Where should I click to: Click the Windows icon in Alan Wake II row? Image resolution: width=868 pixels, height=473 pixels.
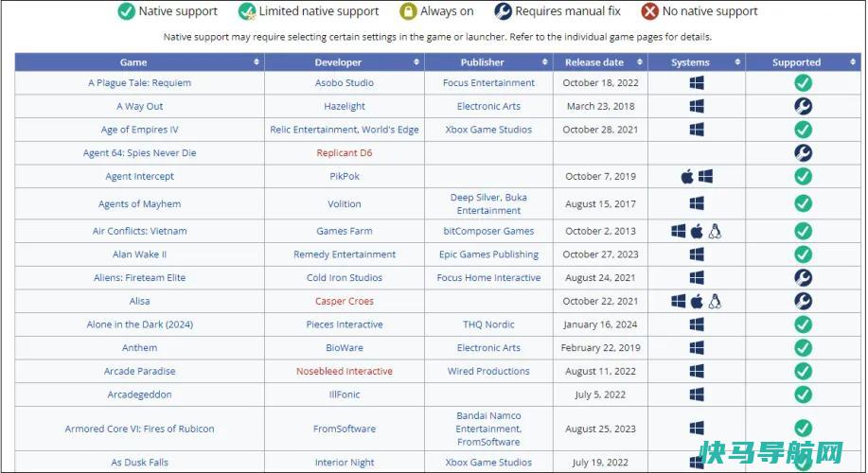tap(697, 254)
